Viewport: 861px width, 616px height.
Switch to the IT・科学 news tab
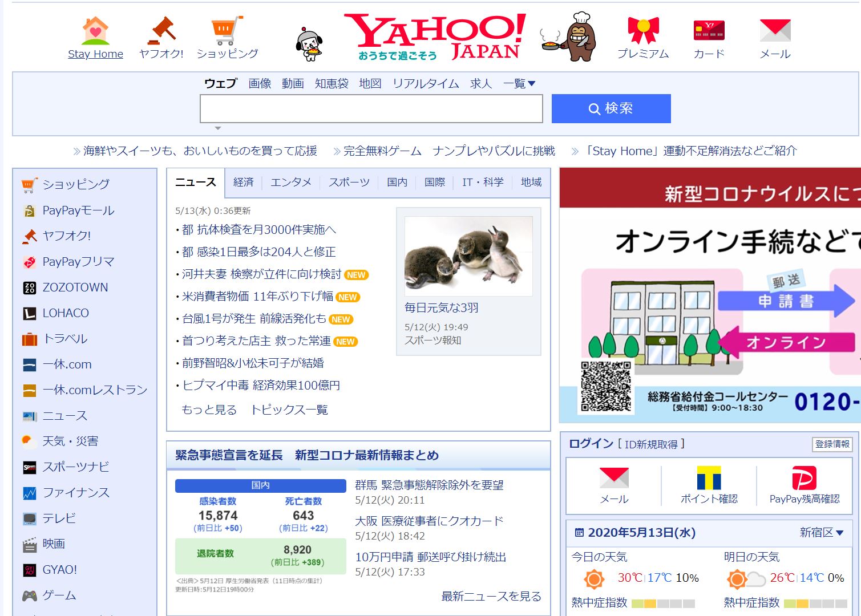483,182
